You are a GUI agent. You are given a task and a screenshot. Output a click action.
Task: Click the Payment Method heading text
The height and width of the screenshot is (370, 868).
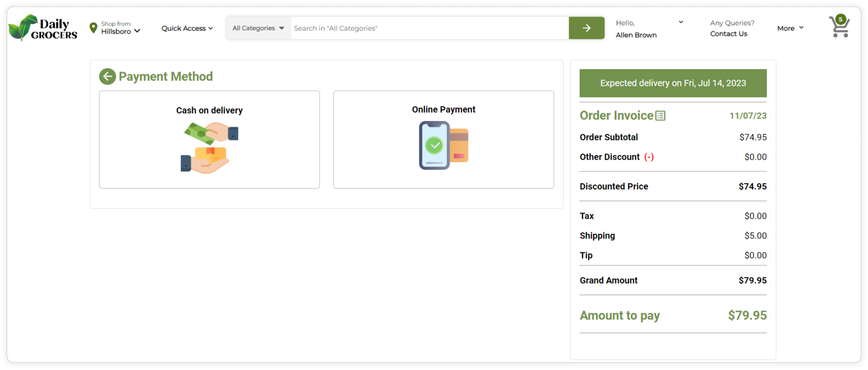165,77
